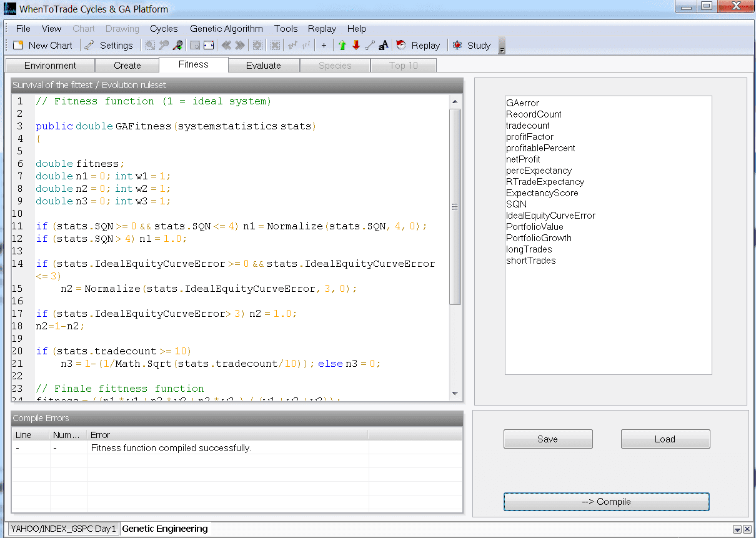The width and height of the screenshot is (756, 538).
Task: Open the View menu
Action: pos(51,29)
